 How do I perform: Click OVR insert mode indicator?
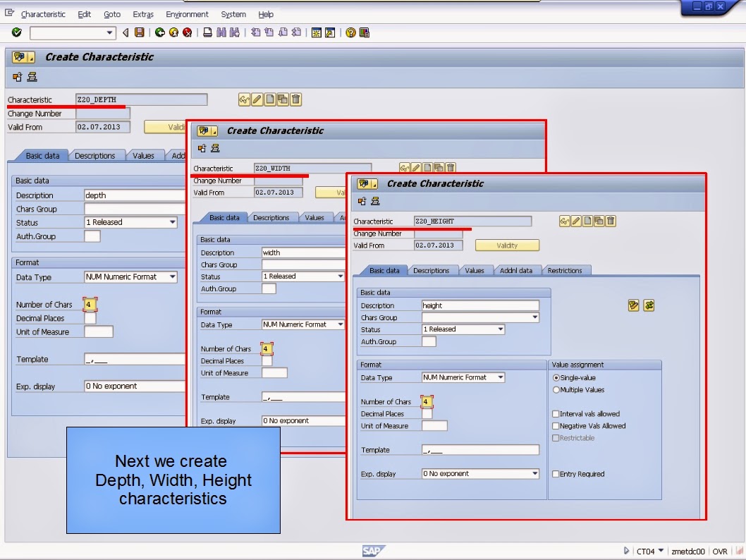click(x=720, y=551)
